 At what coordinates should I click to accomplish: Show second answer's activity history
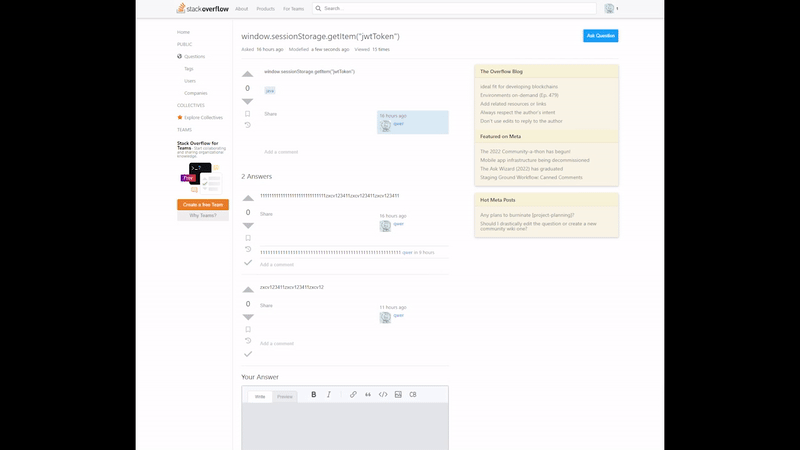point(248,340)
